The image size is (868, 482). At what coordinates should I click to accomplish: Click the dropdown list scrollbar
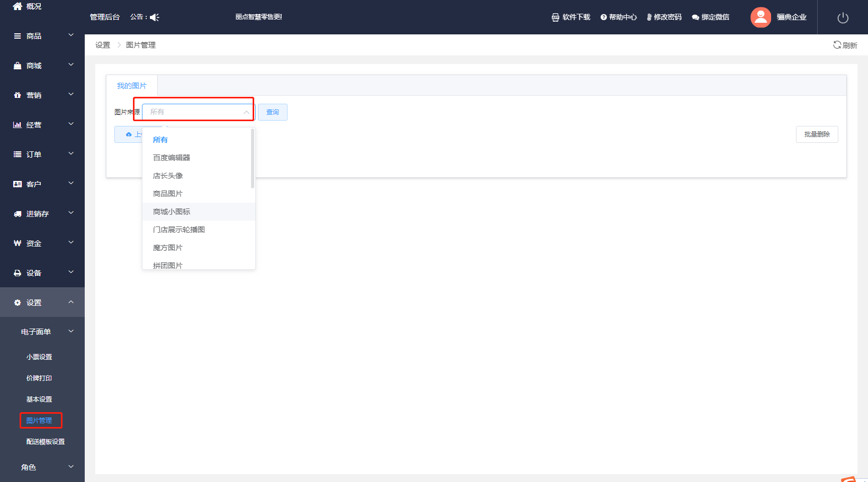click(x=253, y=159)
